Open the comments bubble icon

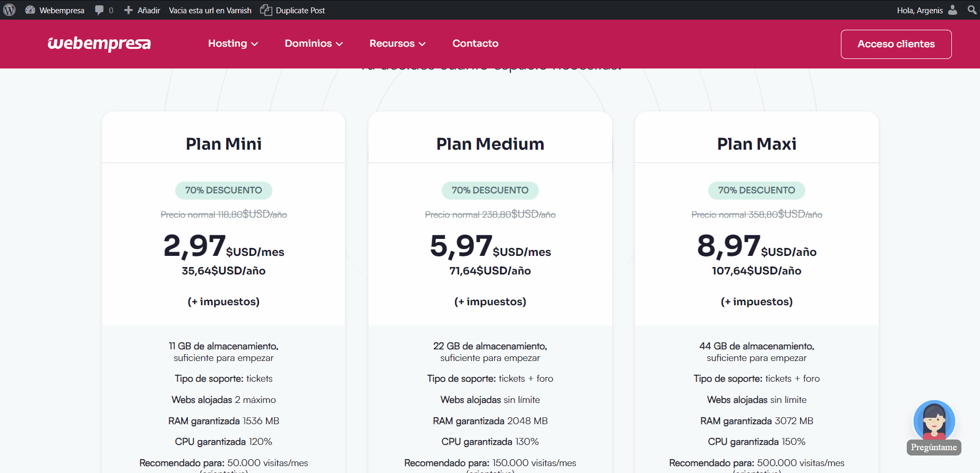pyautogui.click(x=99, y=10)
